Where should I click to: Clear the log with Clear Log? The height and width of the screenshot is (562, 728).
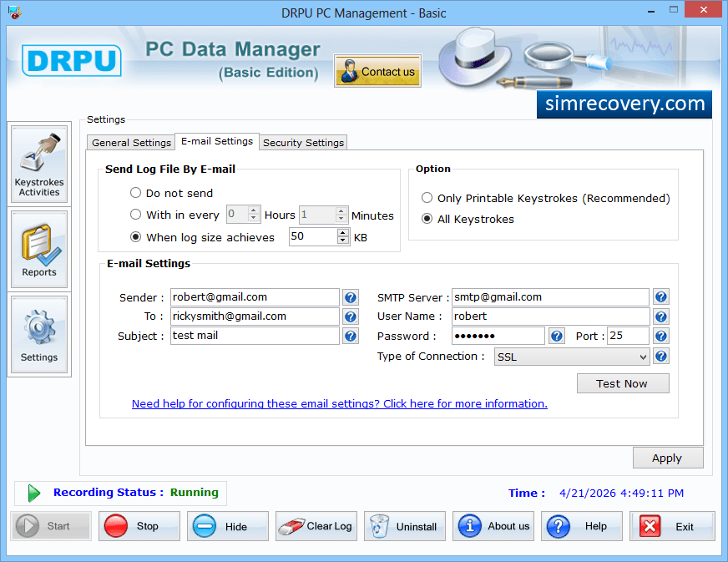(316, 526)
